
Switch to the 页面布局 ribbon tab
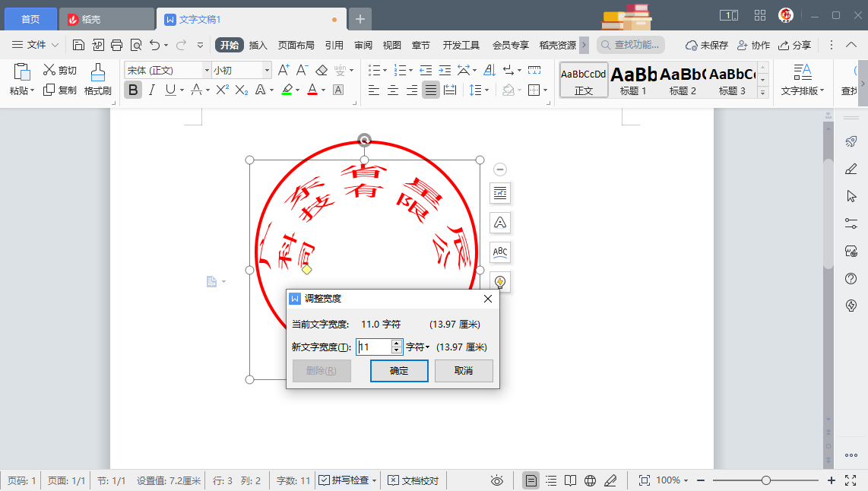[296, 45]
